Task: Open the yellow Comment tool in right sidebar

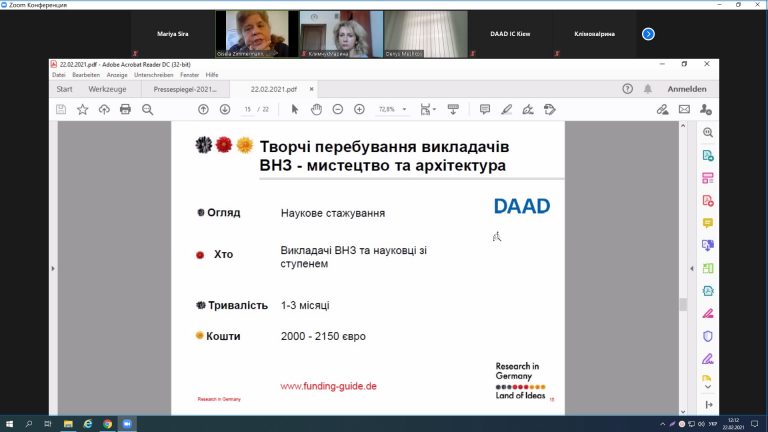Action: click(x=707, y=223)
